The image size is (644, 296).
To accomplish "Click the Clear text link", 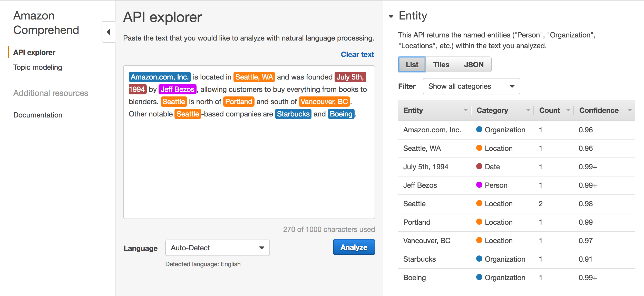I will [x=357, y=54].
